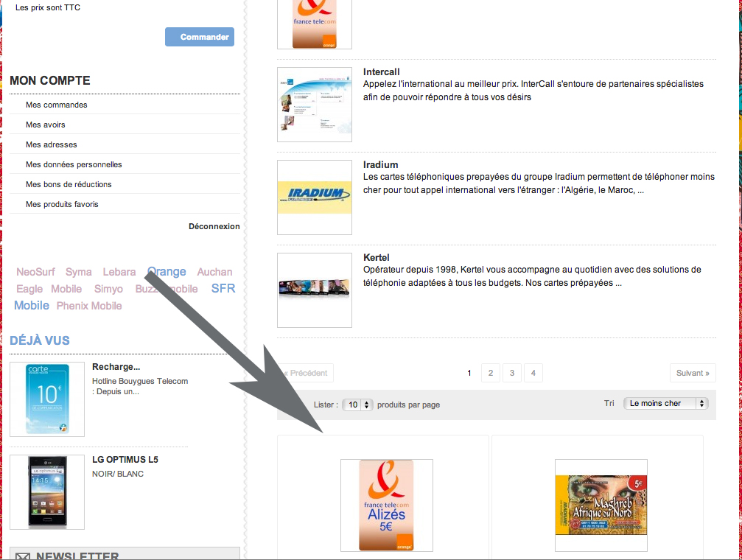Open Mes données personnelles link
This screenshot has height=560, width=742.
(74, 164)
